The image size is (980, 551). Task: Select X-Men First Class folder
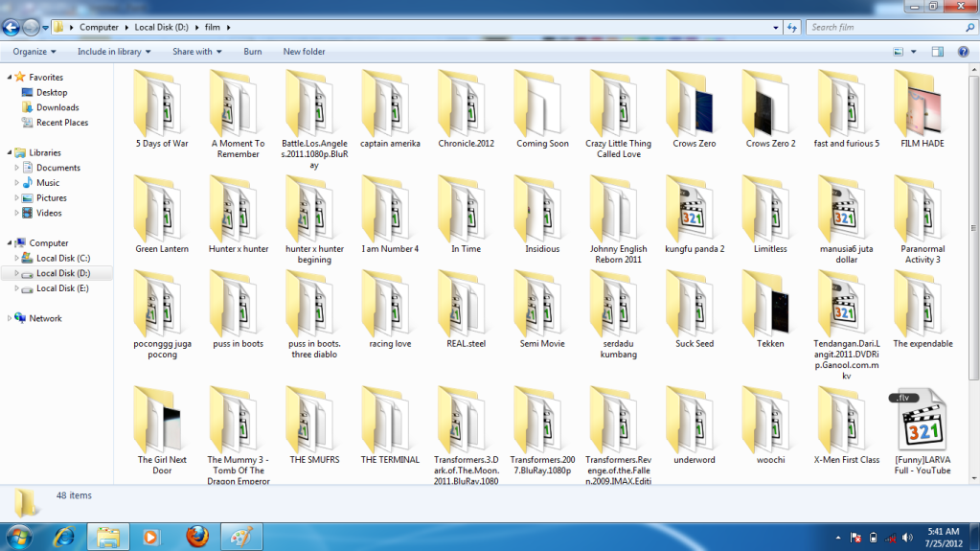click(847, 426)
